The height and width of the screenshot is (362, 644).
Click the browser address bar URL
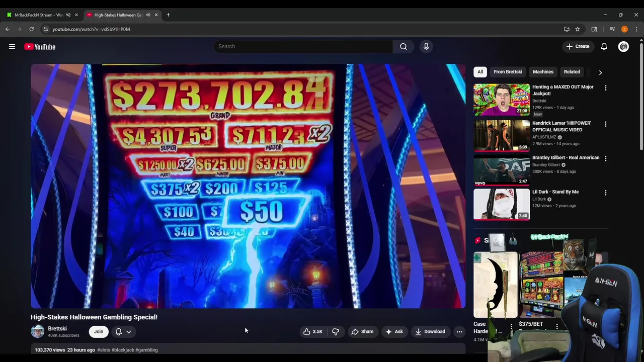pyautogui.click(x=91, y=29)
